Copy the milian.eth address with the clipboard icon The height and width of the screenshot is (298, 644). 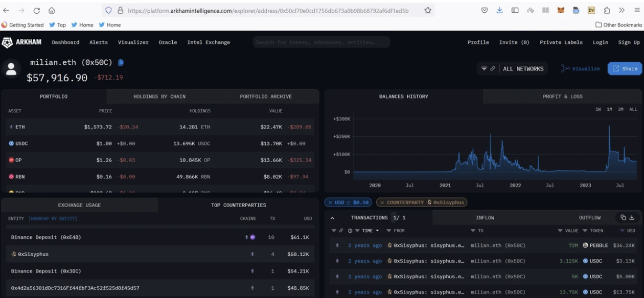[121, 62]
